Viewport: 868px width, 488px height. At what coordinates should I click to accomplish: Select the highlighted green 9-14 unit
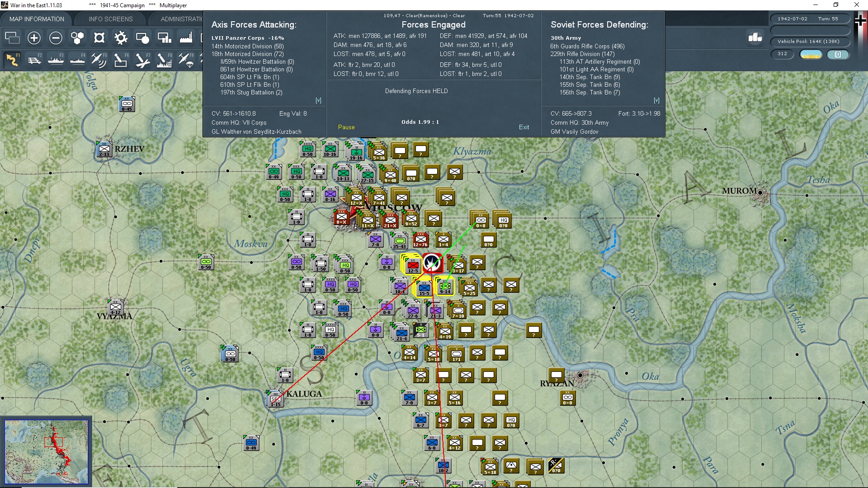click(x=445, y=286)
